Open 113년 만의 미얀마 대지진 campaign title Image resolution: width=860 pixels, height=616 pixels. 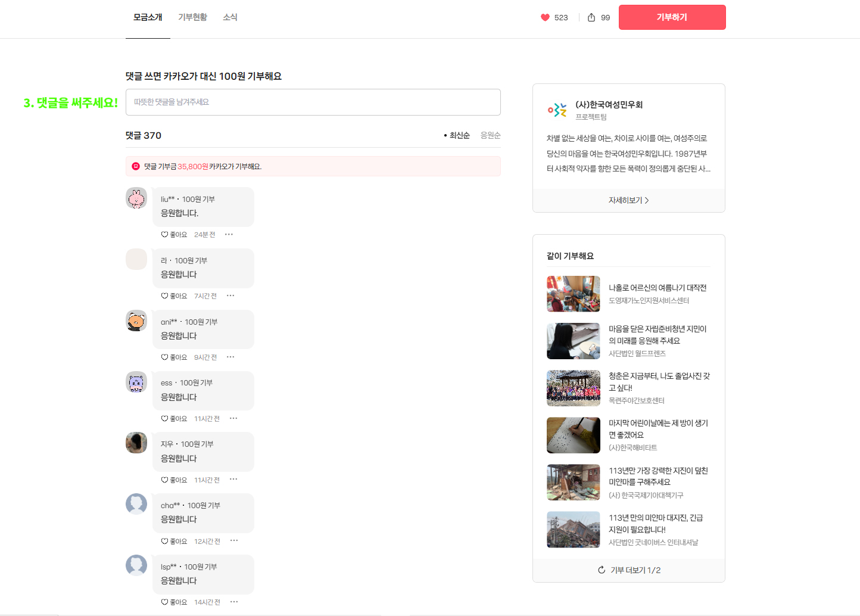tap(656, 524)
